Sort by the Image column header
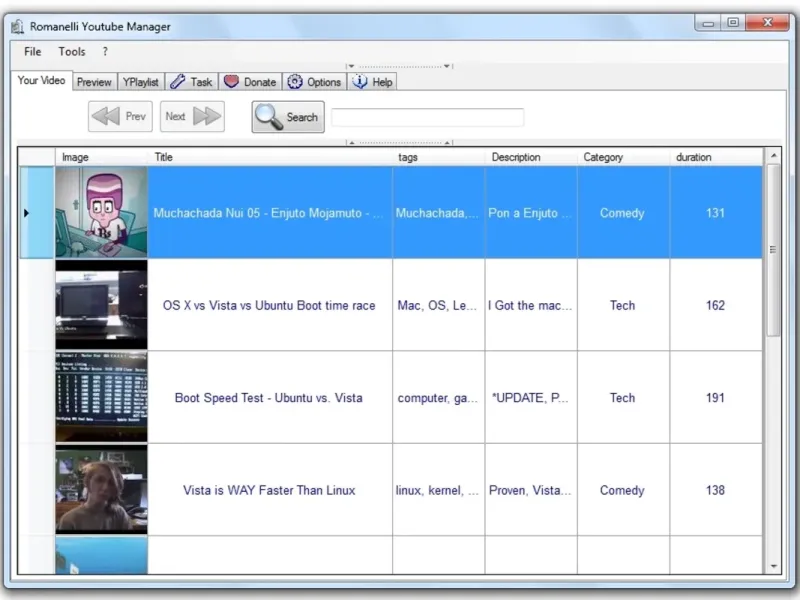 tap(102, 157)
